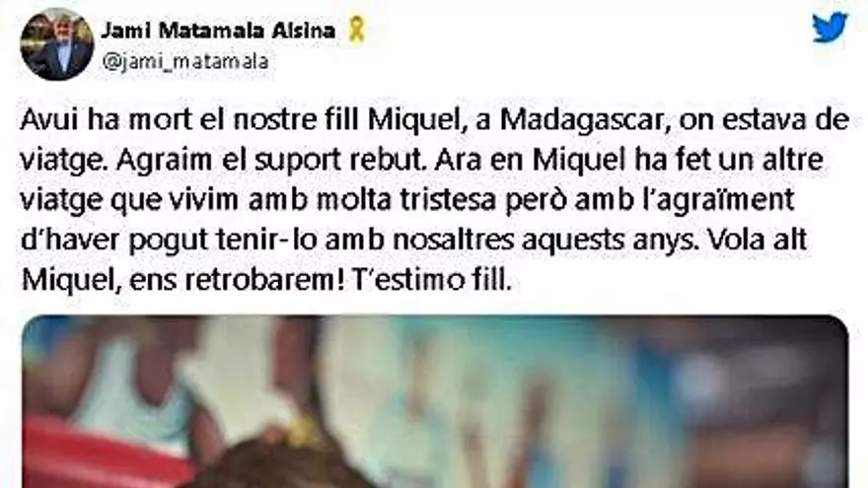Screen dimensions: 868x488
Task: Click the blue Twitter bird logo
Action: point(830,28)
